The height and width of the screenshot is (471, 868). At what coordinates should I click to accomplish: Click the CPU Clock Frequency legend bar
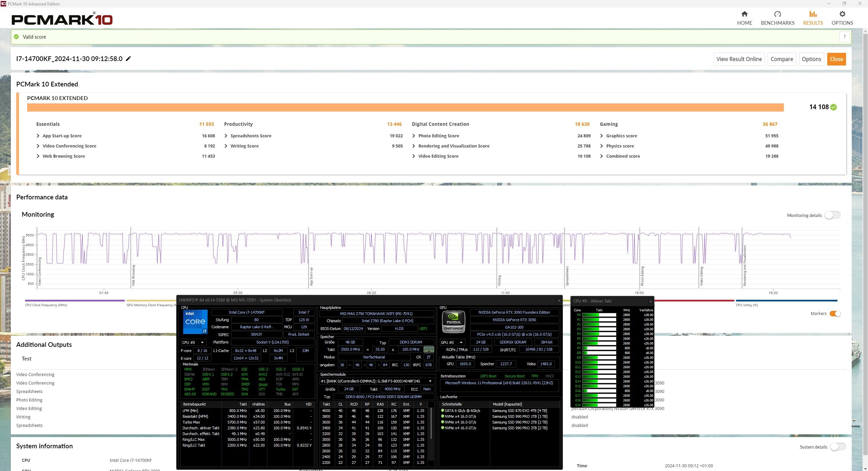click(x=75, y=300)
